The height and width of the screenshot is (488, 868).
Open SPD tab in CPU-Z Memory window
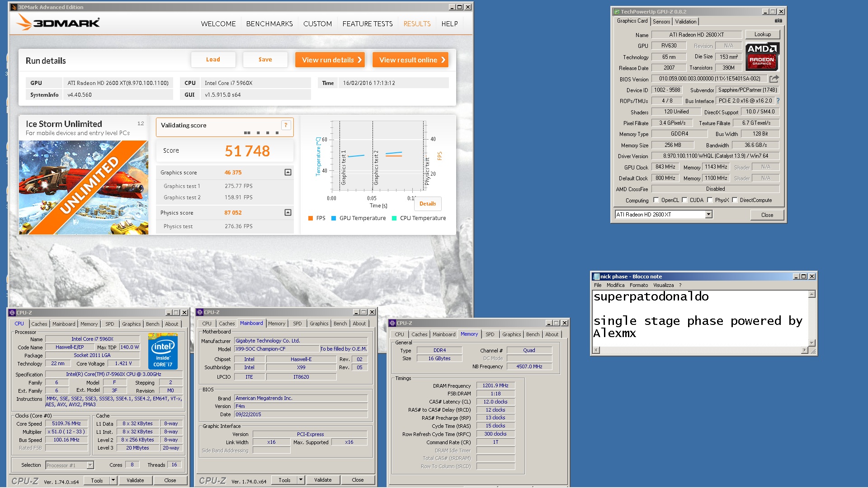coord(490,334)
